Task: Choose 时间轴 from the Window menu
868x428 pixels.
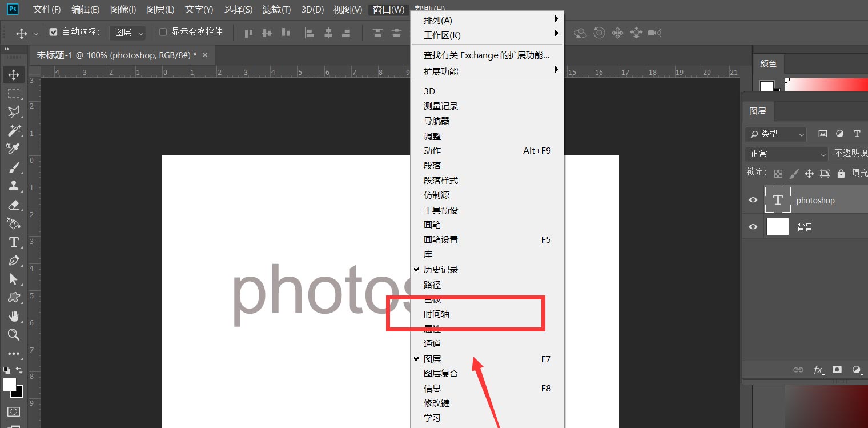Action: pos(487,314)
